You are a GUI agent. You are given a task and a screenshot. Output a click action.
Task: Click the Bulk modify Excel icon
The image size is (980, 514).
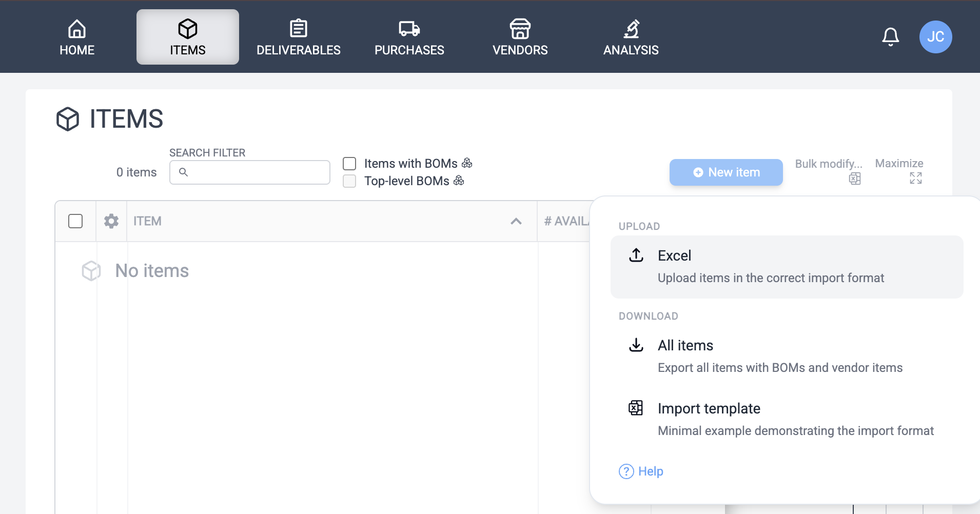(x=854, y=179)
